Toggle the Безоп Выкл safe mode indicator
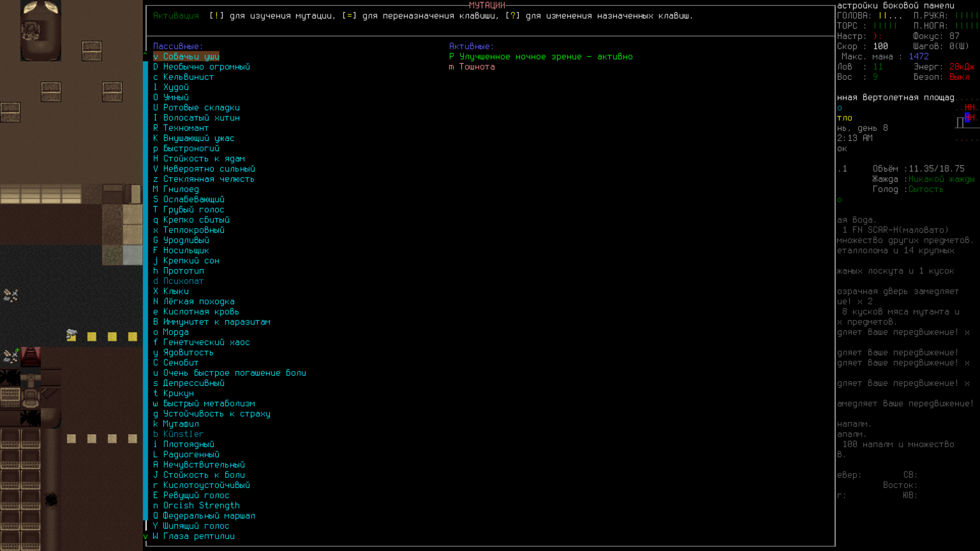Image resolution: width=980 pixels, height=551 pixels. point(959,77)
